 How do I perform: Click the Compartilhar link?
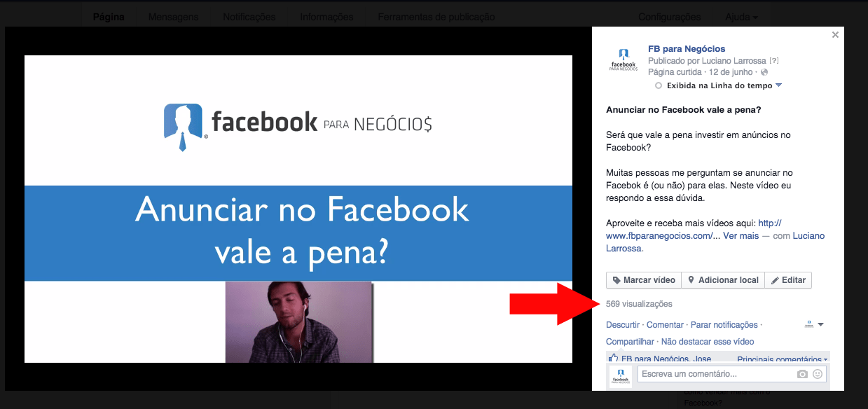click(630, 342)
